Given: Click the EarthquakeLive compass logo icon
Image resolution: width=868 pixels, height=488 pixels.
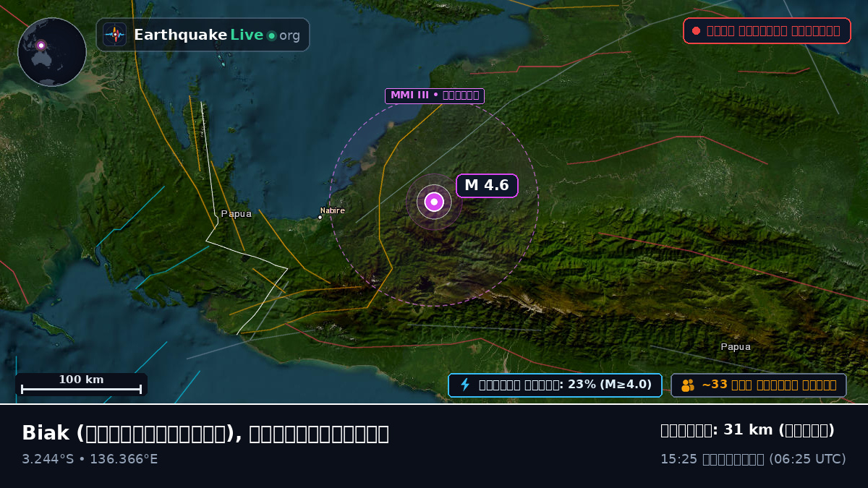Looking at the screenshot, I should (114, 35).
